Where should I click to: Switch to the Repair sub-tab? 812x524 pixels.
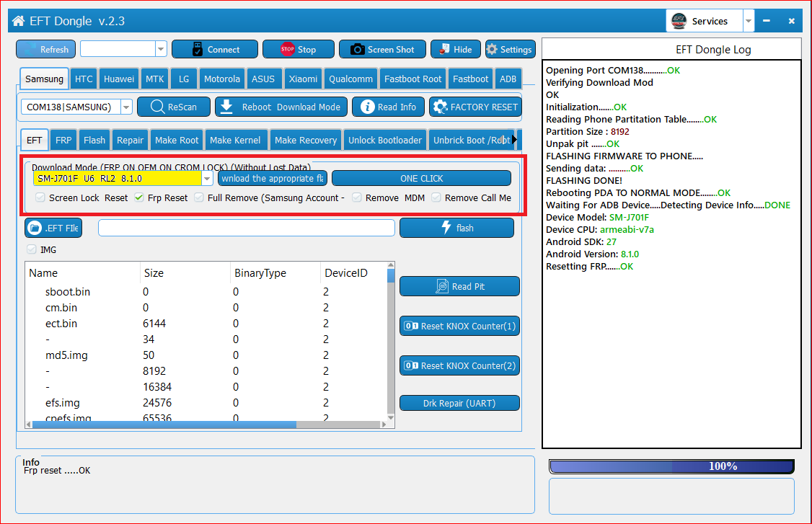click(130, 140)
